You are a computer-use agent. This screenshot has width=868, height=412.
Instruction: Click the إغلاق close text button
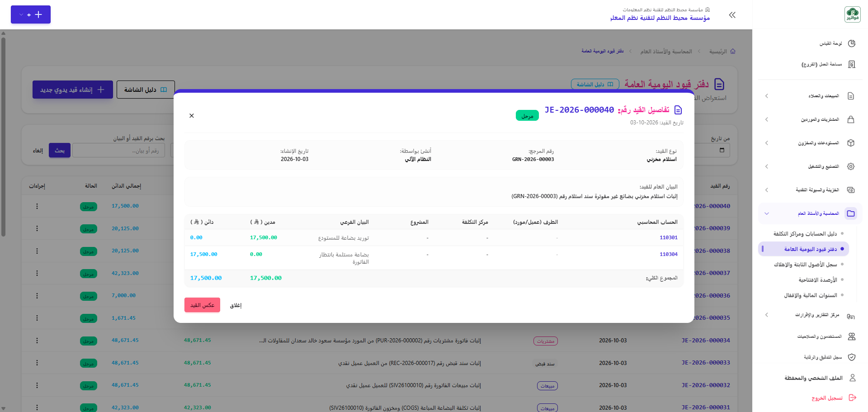click(236, 306)
